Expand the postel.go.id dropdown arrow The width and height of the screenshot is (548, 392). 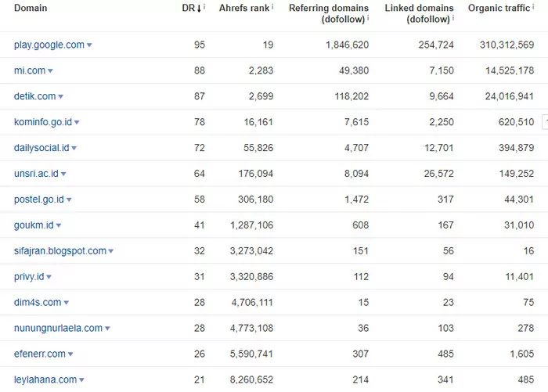click(69, 200)
